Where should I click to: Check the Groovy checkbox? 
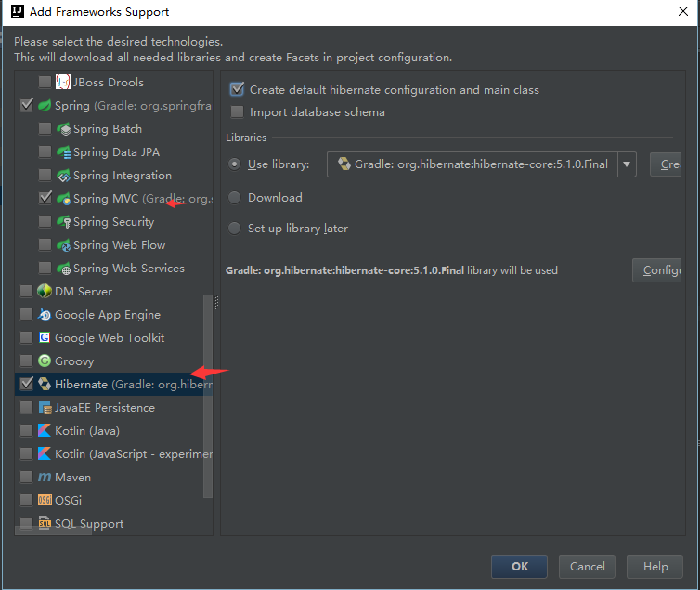[x=27, y=361]
